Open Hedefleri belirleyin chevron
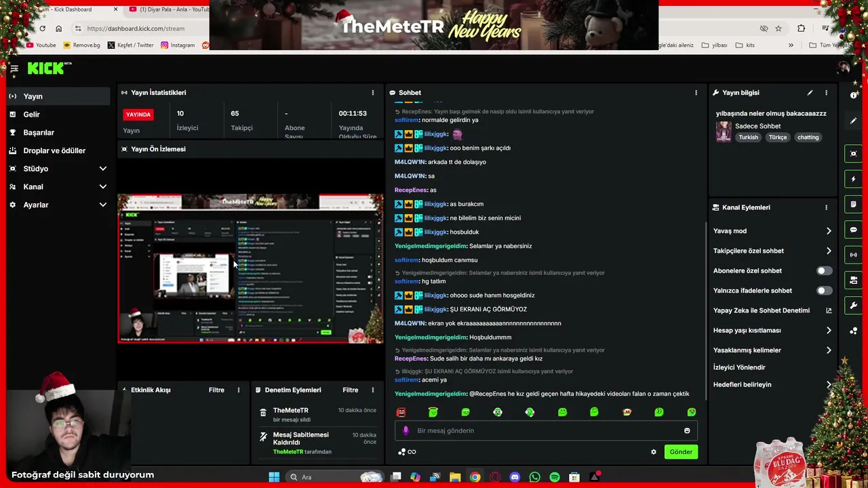This screenshot has height=488, width=868. 829,385
